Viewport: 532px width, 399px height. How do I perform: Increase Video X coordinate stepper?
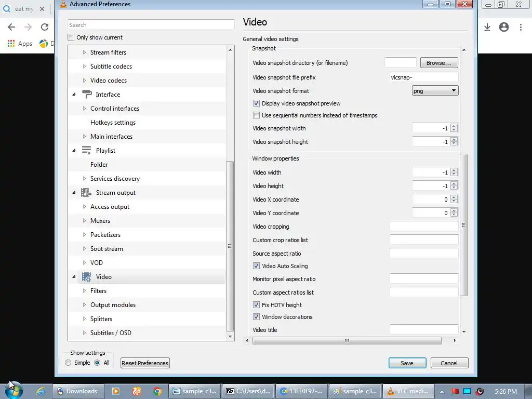[x=454, y=197]
